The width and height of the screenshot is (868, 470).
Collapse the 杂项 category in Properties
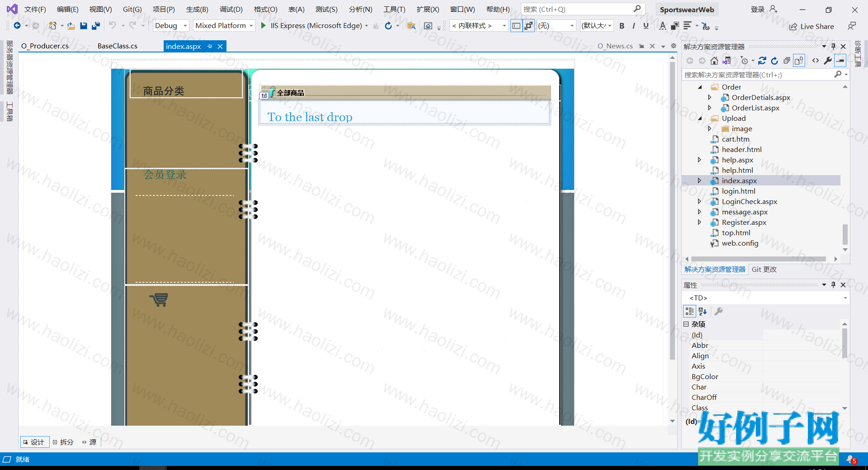pyautogui.click(x=686, y=324)
